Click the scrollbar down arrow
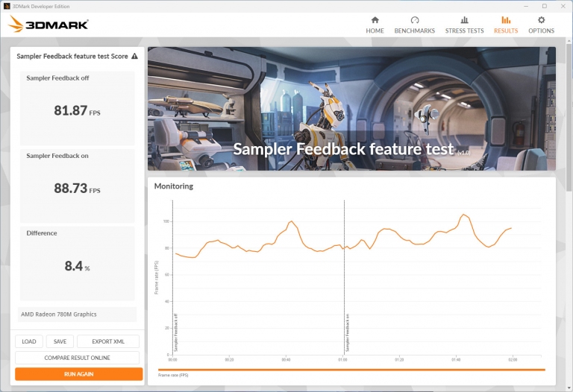The image size is (573, 392). (x=569, y=387)
